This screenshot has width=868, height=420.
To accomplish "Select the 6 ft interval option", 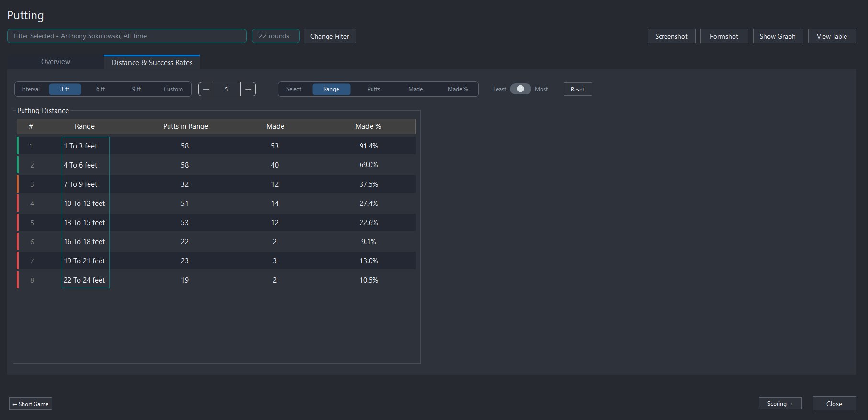I will pyautogui.click(x=101, y=89).
